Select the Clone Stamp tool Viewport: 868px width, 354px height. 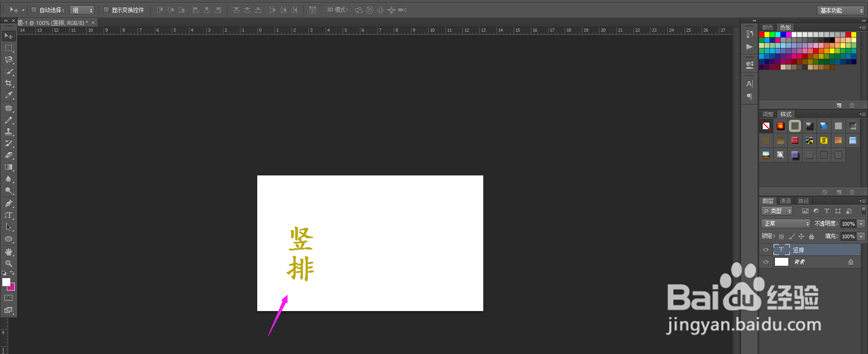[9, 132]
